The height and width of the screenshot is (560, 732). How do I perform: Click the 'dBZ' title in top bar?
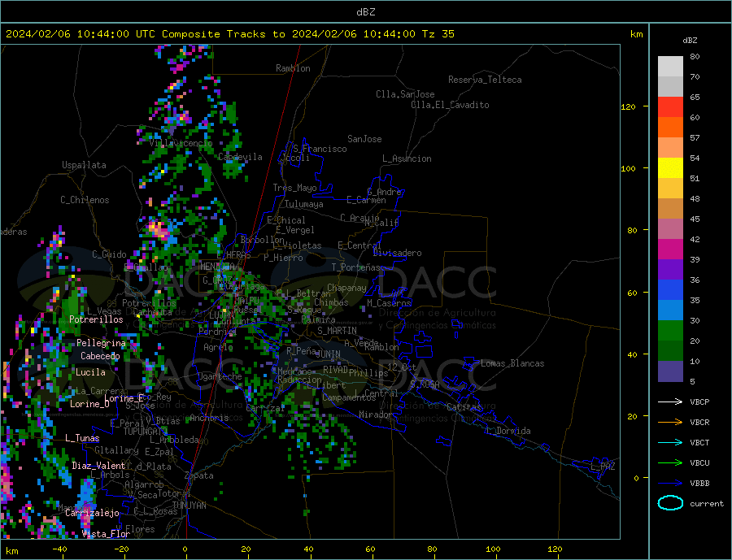click(365, 12)
